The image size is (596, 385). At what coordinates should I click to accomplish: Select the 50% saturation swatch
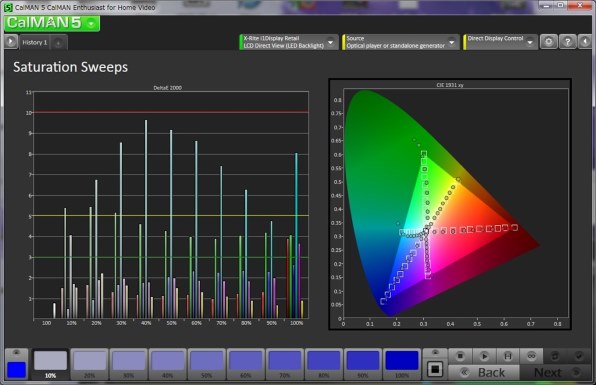pyautogui.click(x=207, y=364)
